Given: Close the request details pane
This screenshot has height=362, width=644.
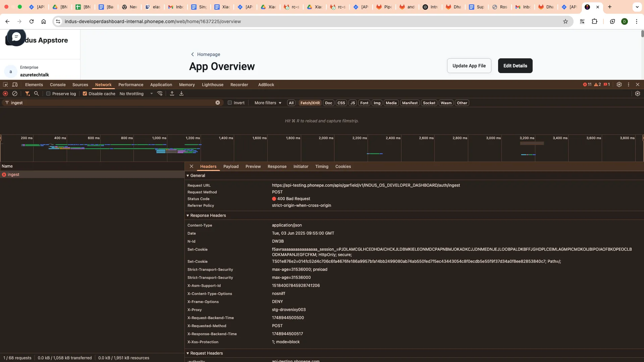Looking at the screenshot, I should (192, 167).
